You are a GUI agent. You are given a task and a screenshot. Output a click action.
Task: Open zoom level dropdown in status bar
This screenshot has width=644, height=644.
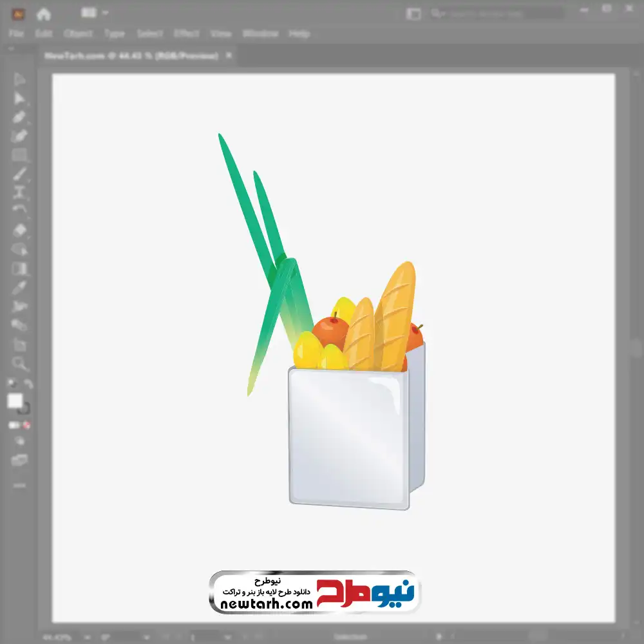point(88,638)
